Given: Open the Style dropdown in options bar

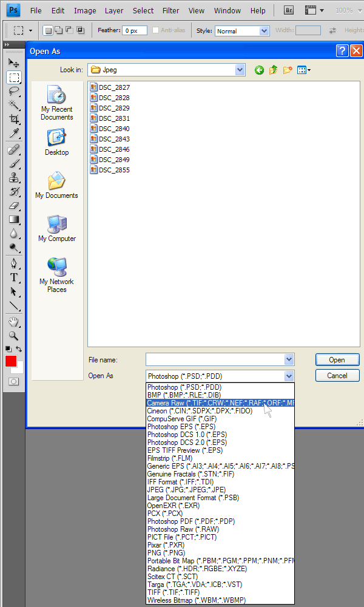Looking at the screenshot, I should click(x=264, y=31).
